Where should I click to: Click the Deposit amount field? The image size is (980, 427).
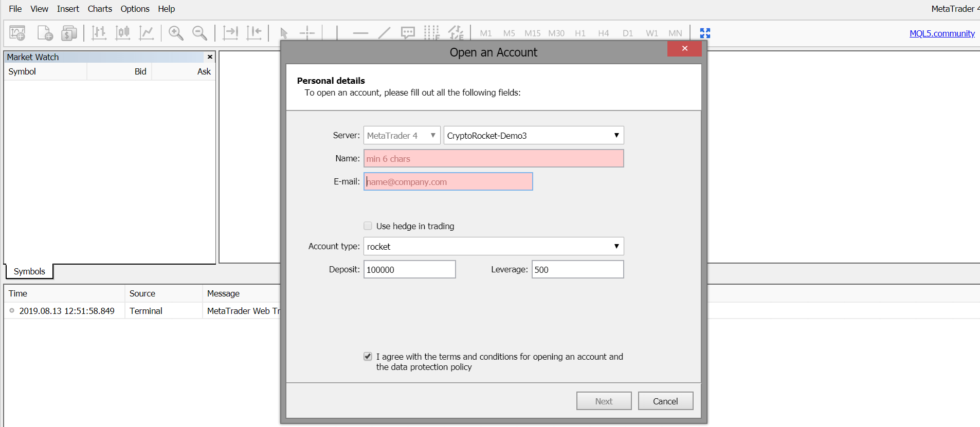[410, 270]
